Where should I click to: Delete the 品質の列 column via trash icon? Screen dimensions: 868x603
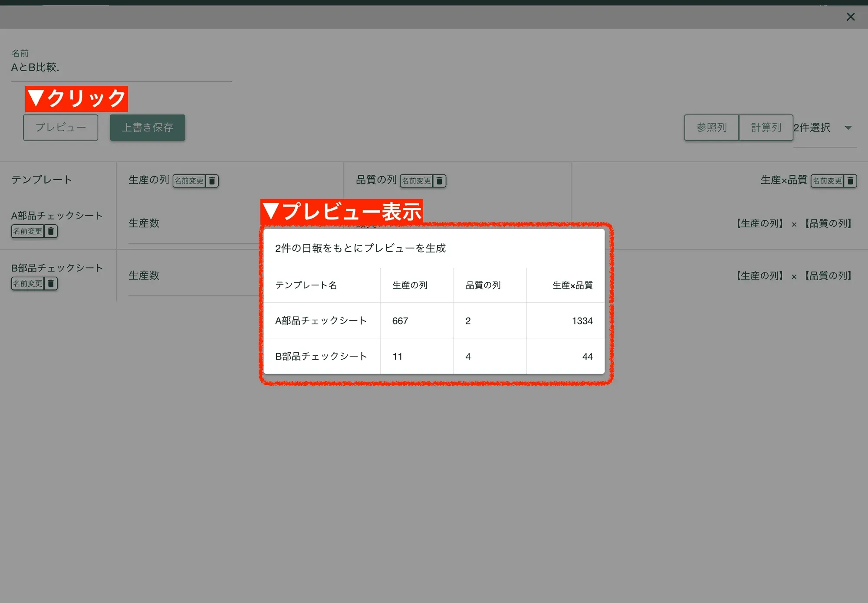pyautogui.click(x=440, y=181)
